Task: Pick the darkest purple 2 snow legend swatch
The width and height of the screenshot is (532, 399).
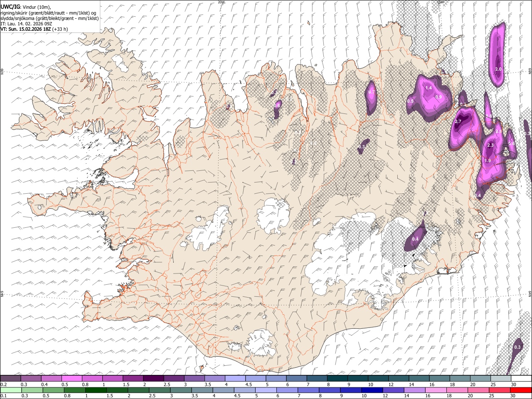Action: [153, 378]
